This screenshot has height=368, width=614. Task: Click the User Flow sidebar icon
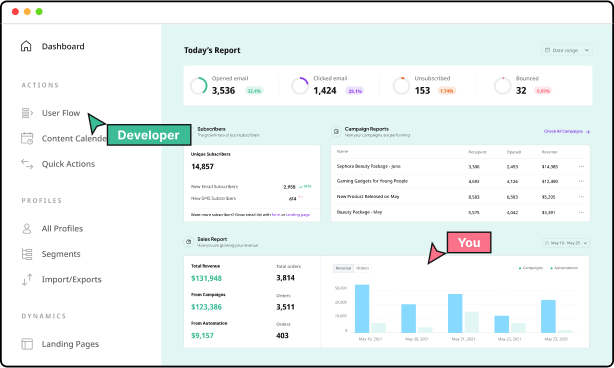click(x=27, y=113)
